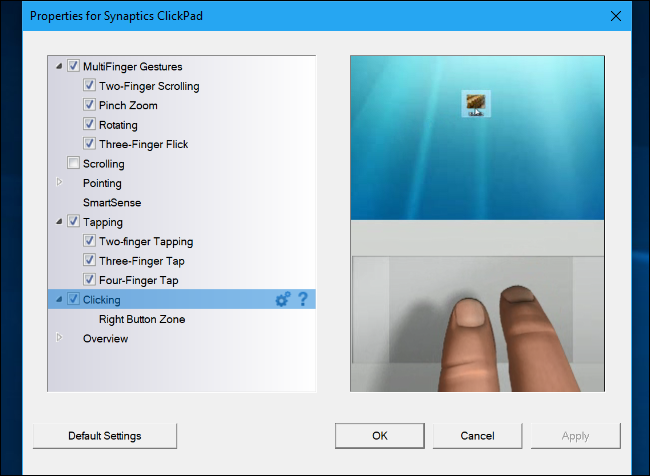The height and width of the screenshot is (476, 650).
Task: Disable the Two-finger Tapping checkbox
Action: [x=89, y=241]
